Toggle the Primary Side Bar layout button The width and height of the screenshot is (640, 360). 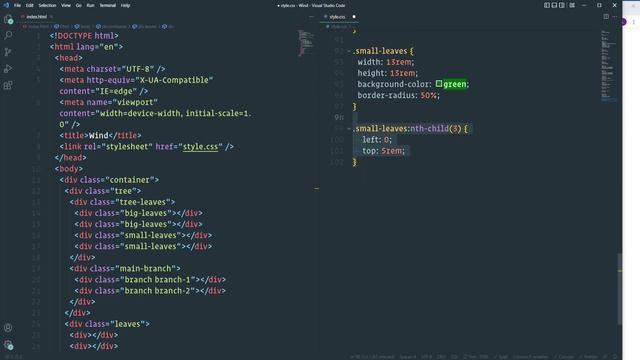547,5
